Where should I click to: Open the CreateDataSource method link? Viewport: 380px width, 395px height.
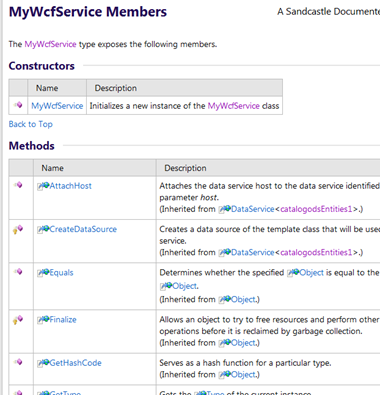click(83, 229)
